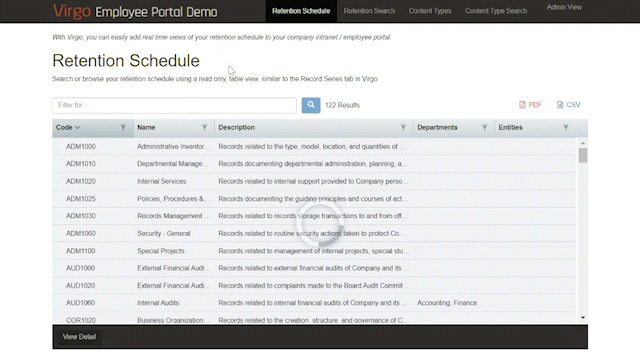Click the Virgo Employee Portal Demo logo

(135, 11)
